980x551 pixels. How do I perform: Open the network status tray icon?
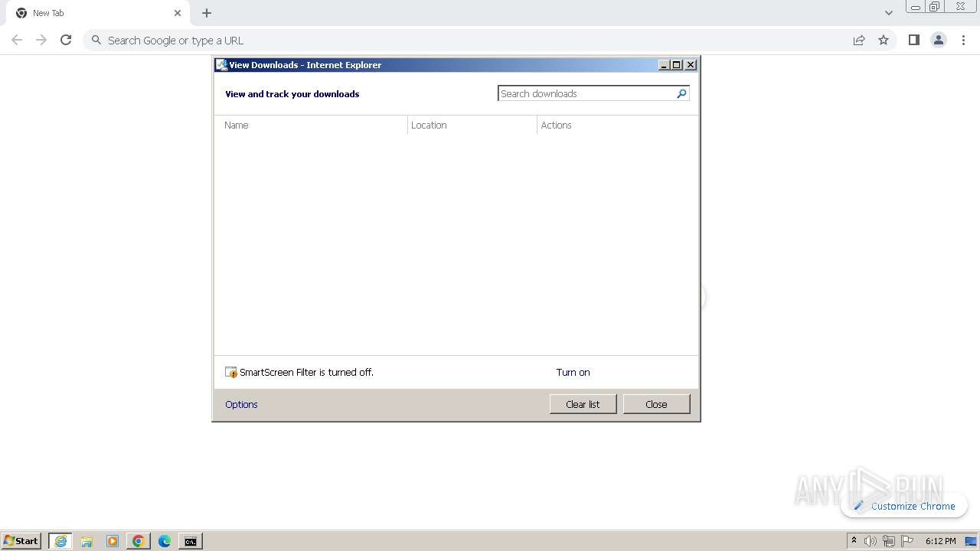coord(889,541)
